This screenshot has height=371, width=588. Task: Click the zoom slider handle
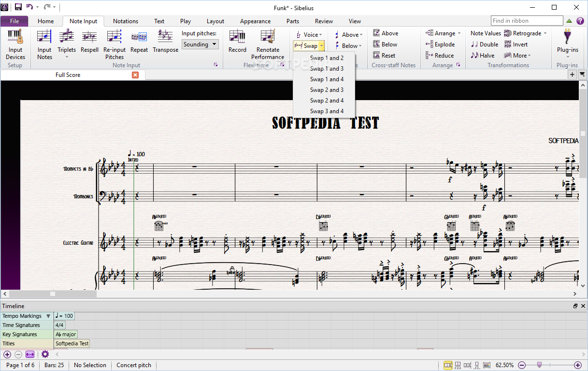540,365
